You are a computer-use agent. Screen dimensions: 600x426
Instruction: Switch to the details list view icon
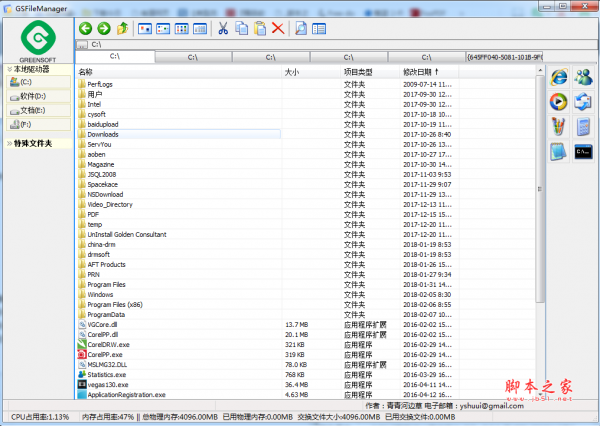[x=199, y=28]
